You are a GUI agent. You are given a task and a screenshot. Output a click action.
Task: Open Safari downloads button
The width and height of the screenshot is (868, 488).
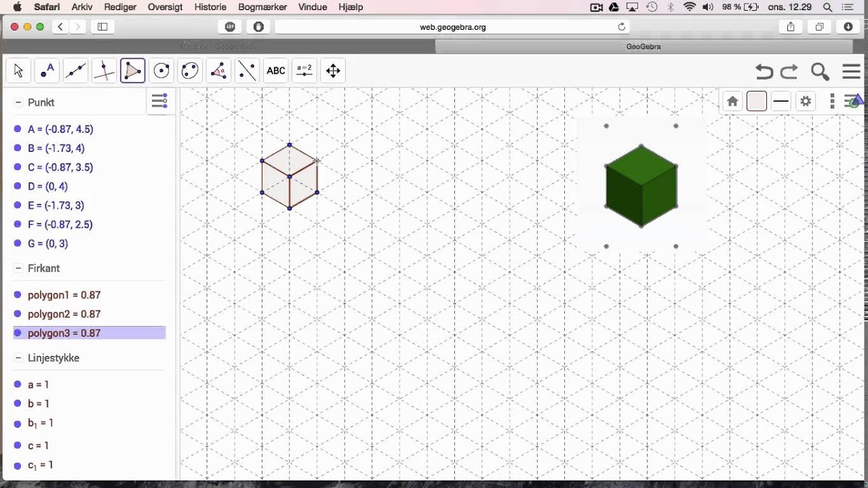pyautogui.click(x=848, y=26)
